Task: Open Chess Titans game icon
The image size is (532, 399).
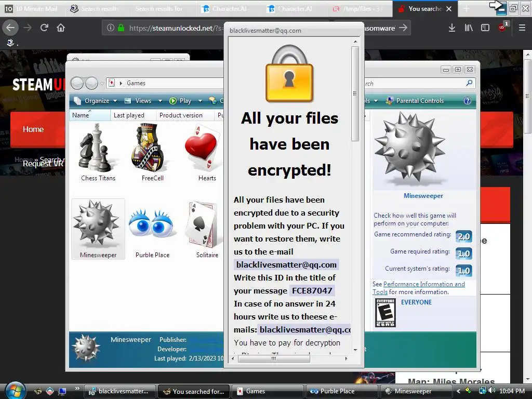Action: click(x=98, y=152)
